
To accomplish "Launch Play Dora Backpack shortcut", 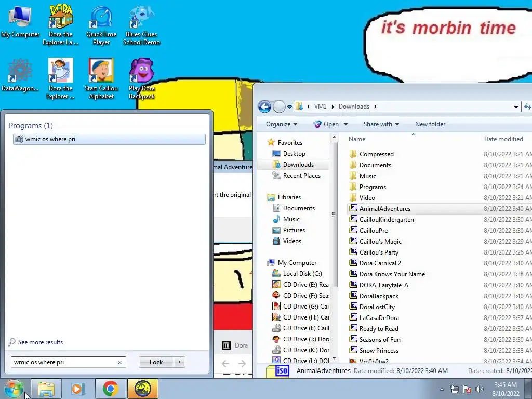I will [x=141, y=79].
